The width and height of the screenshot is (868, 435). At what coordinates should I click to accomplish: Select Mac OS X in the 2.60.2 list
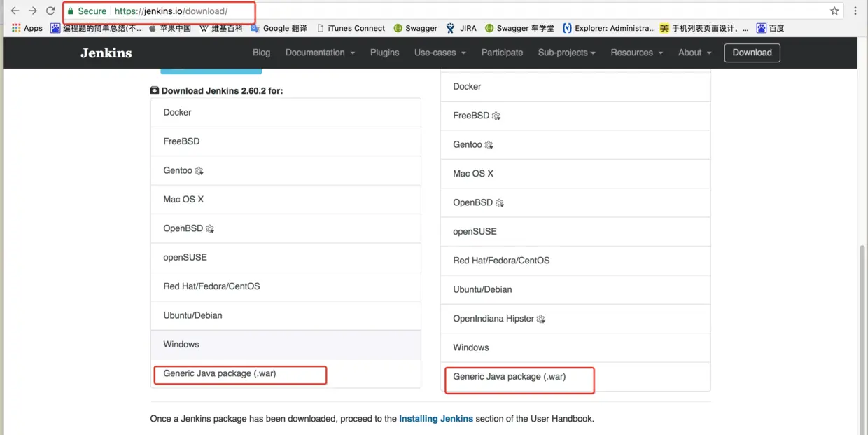[286, 200]
